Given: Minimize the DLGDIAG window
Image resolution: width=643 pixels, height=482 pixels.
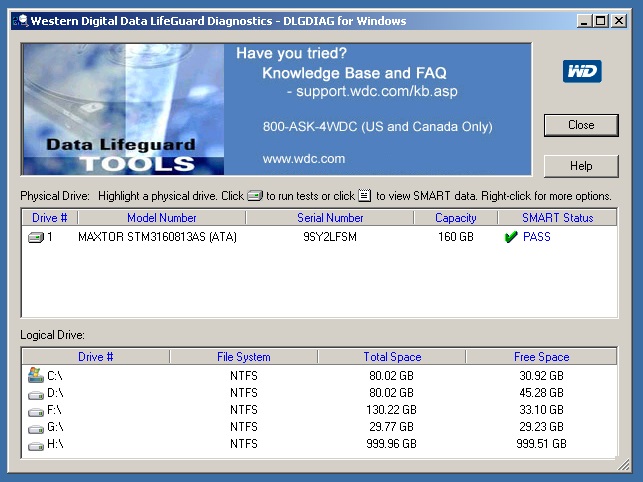Looking at the screenshot, I should click(x=584, y=21).
